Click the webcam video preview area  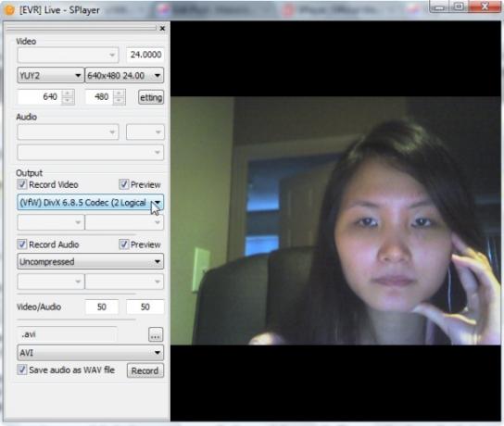[x=335, y=220]
